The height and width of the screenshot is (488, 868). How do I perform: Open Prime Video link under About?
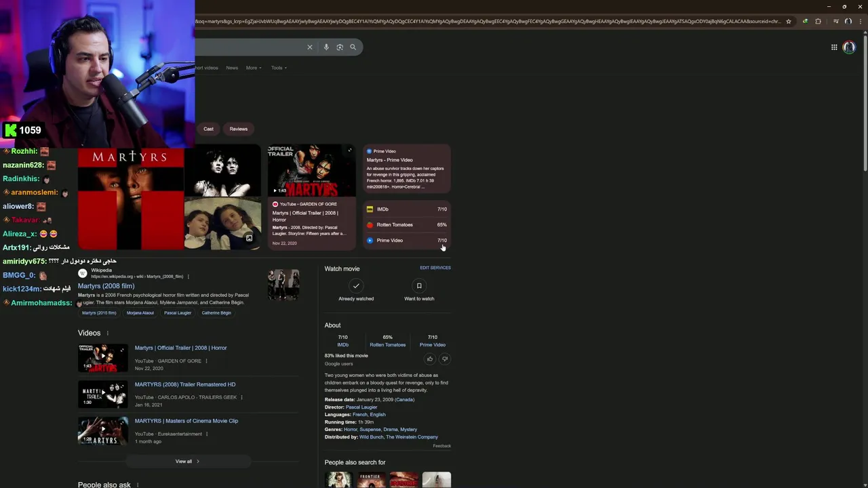click(433, 345)
